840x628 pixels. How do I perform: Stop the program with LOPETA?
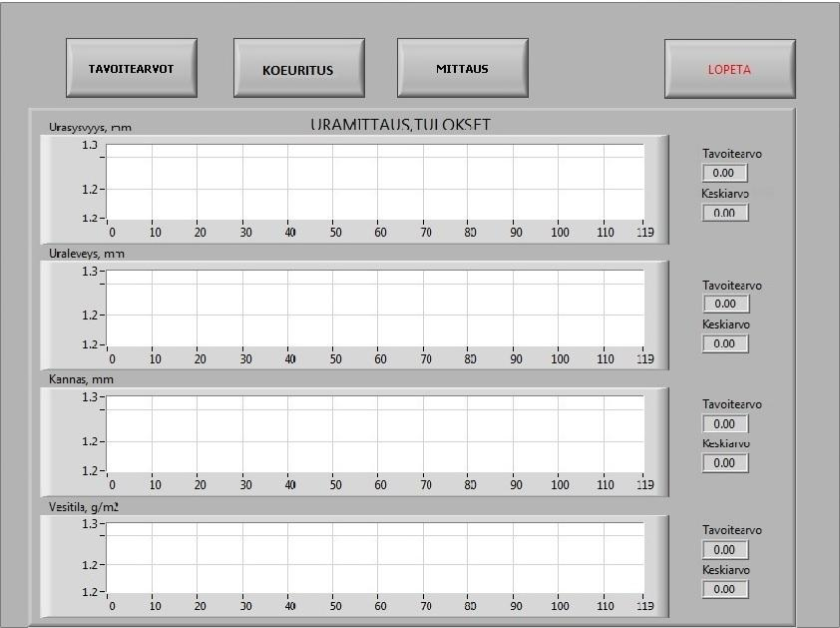click(x=729, y=69)
